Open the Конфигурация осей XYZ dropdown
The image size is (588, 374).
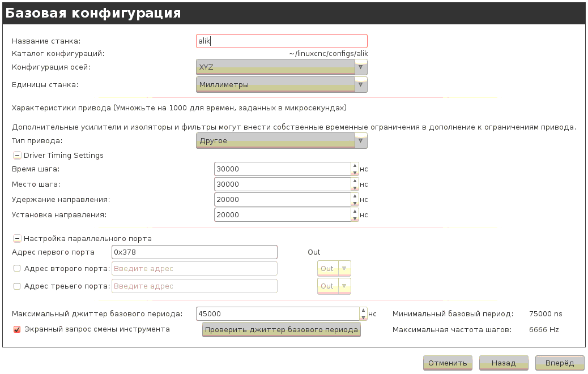(x=282, y=67)
